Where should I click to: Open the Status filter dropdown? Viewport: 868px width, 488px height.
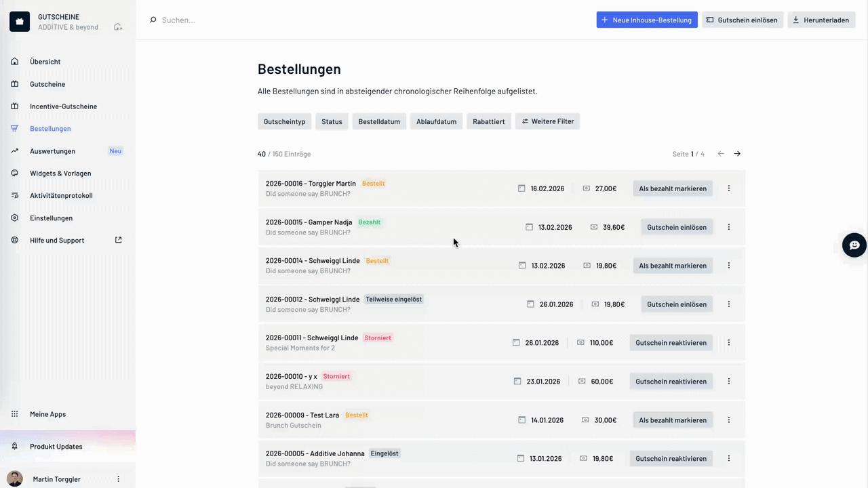click(332, 121)
